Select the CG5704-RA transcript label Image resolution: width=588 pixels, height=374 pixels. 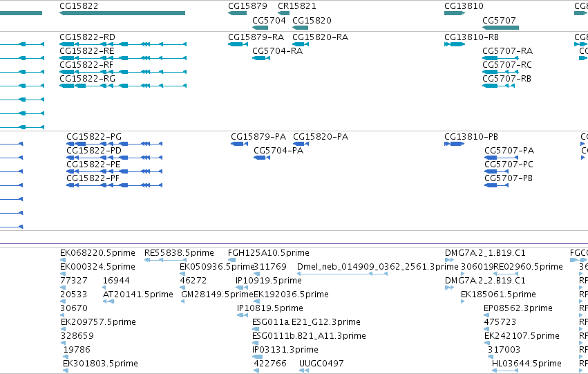click(x=278, y=50)
